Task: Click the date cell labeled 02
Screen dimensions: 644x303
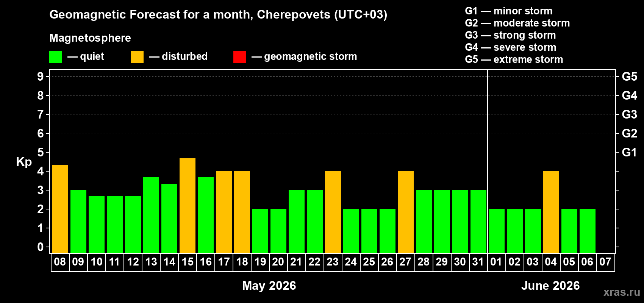Action: 515,262
